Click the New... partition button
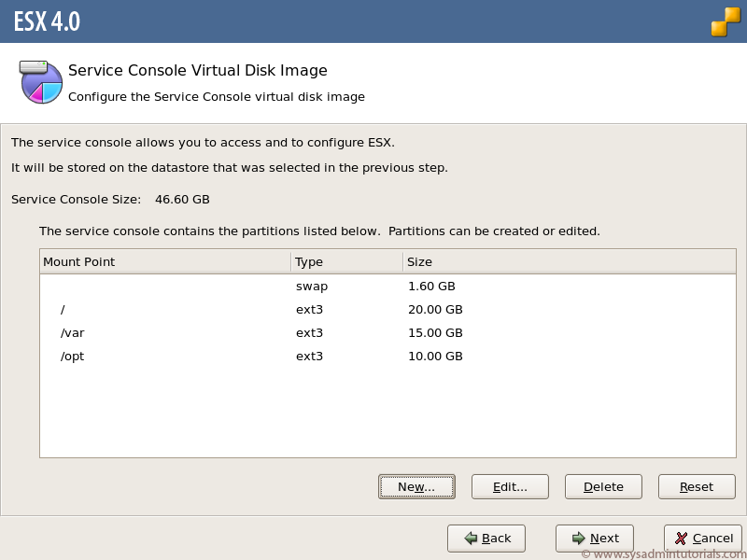Viewport: 747px width, 560px height. (x=416, y=486)
